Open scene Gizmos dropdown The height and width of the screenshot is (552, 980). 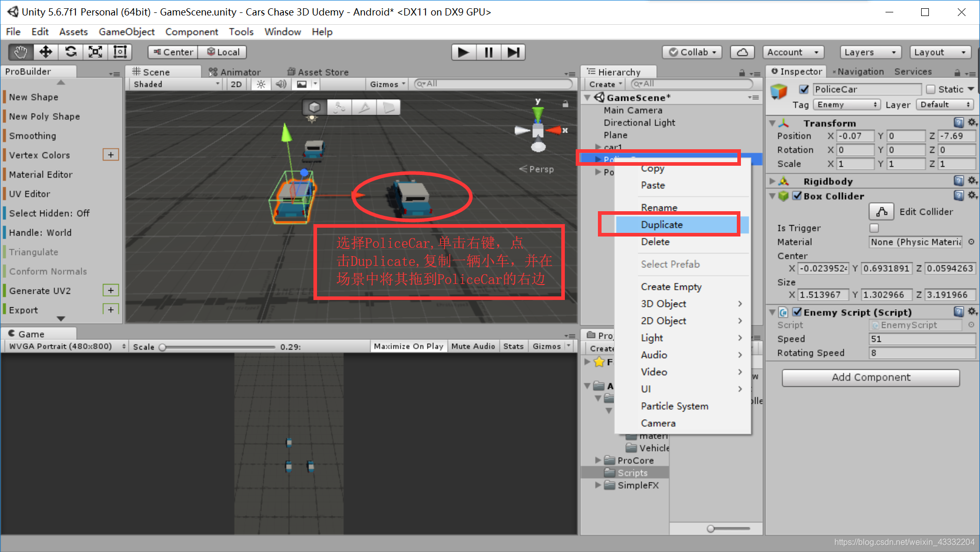pyautogui.click(x=388, y=84)
